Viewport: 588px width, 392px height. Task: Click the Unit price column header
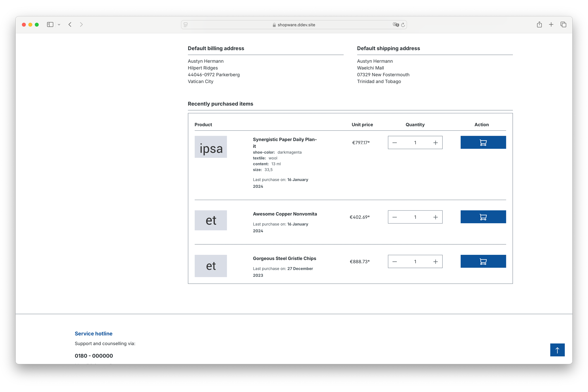(362, 125)
